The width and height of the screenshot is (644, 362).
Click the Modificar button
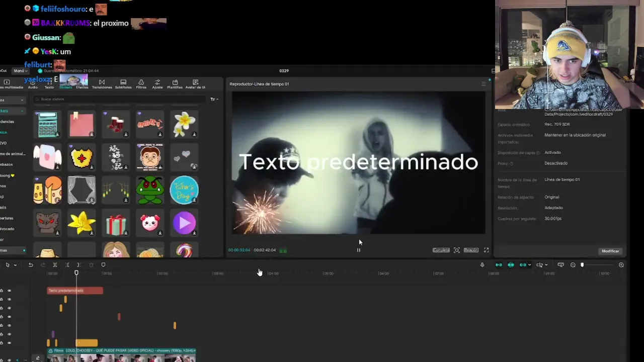[610, 251]
